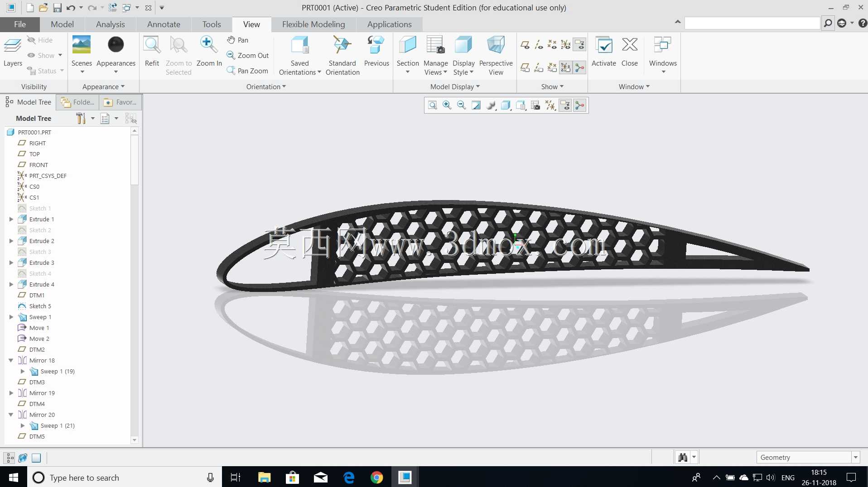Open the Scenes gallery icon

[x=82, y=45]
